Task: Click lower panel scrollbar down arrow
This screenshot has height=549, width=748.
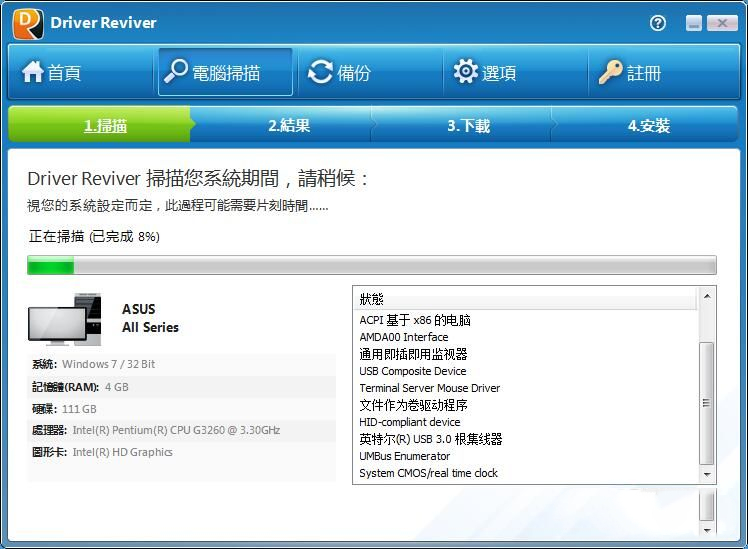Action: (707, 530)
